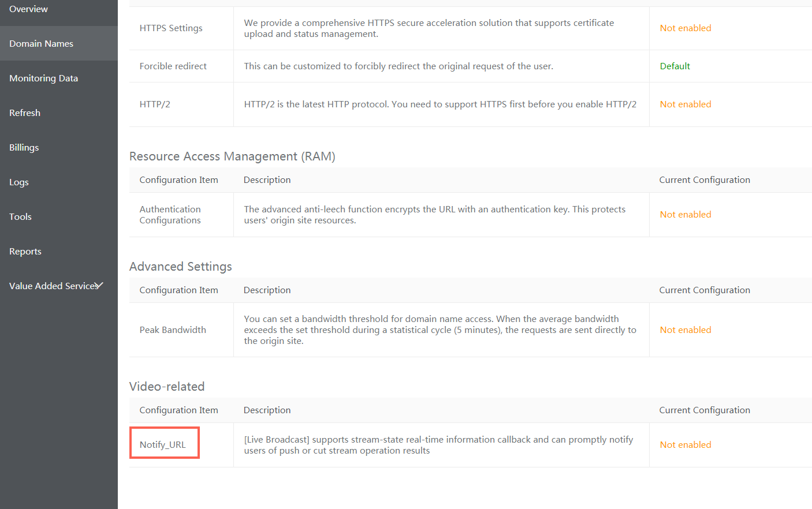Image resolution: width=812 pixels, height=509 pixels.
Task: Select the Forcible redirect configuration item
Action: [x=173, y=66]
